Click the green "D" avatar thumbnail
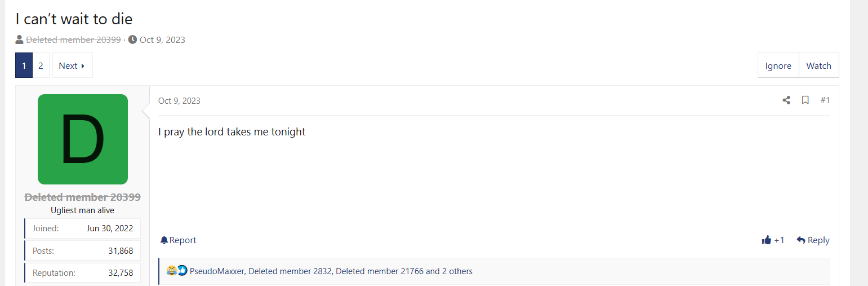The width and height of the screenshot is (868, 286). 83,139
